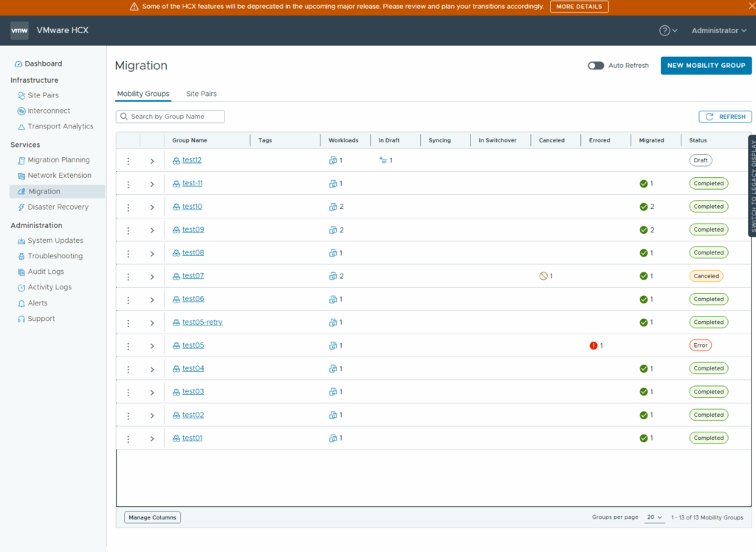This screenshot has width=756, height=552.
Task: Click the New Mobility Group button
Action: coord(706,66)
